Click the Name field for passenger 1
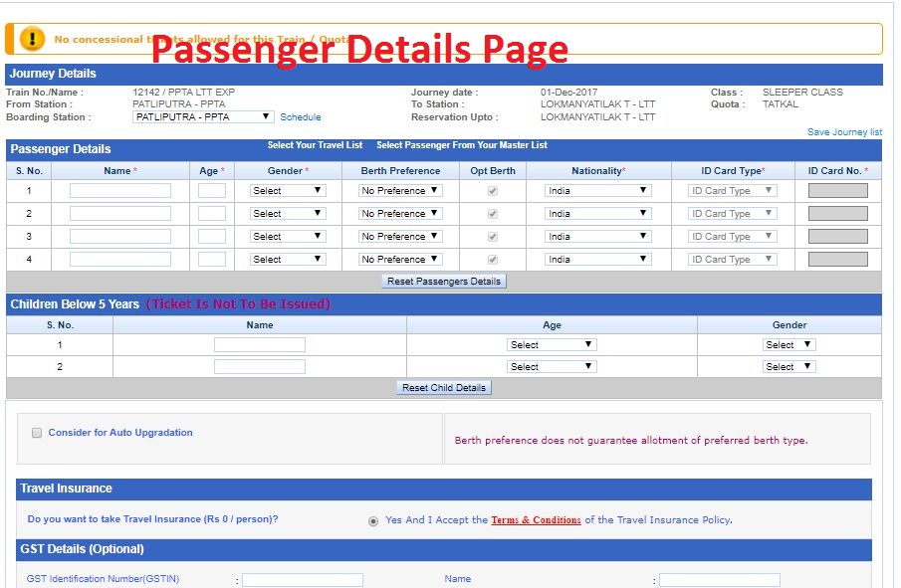This screenshot has width=901, height=588. click(119, 191)
